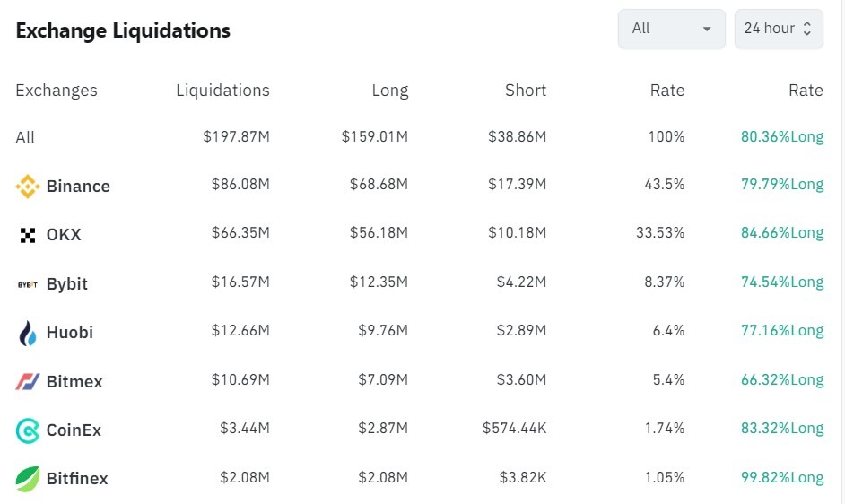The width and height of the screenshot is (845, 504).
Task: Open the All filter dropdown
Action: click(x=671, y=29)
